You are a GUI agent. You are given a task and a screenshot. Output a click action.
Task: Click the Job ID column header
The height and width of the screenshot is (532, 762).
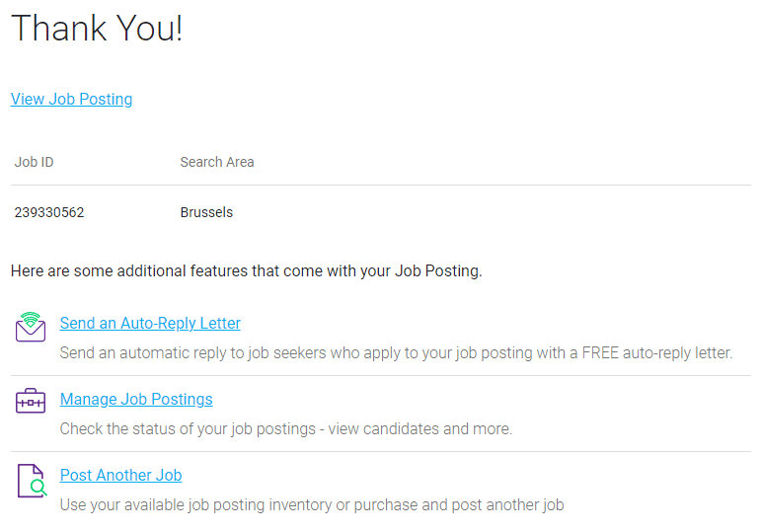point(34,162)
